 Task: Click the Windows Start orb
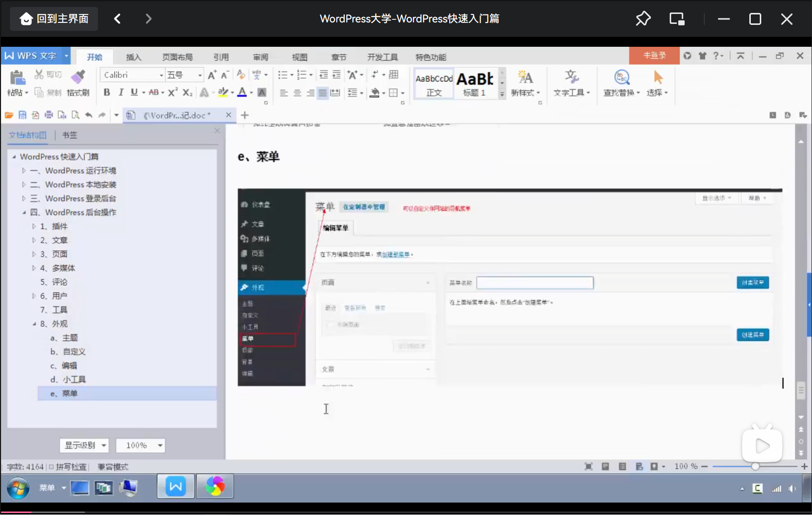(18, 488)
